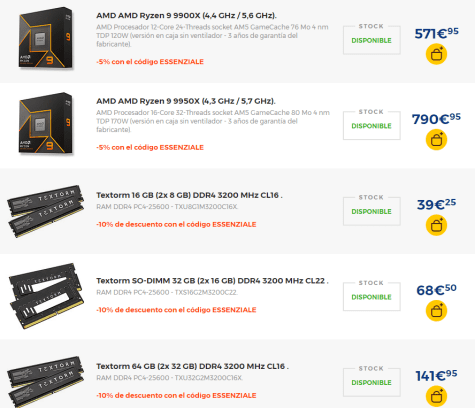Click the 571€95 price
The height and width of the screenshot is (408, 475).
coord(436,33)
